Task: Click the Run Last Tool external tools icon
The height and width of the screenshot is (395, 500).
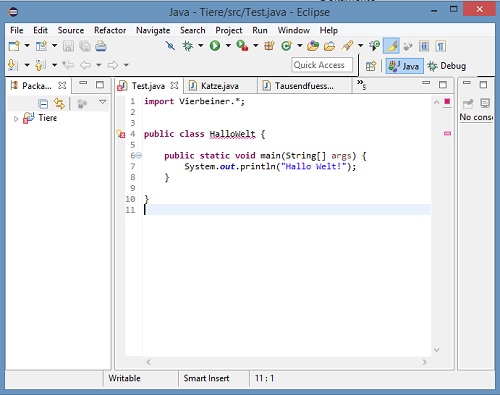Action: tap(242, 46)
